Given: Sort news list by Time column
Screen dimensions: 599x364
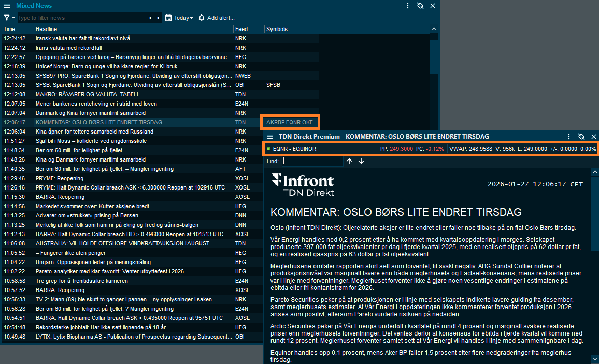Looking at the screenshot, I should tap(9, 29).
